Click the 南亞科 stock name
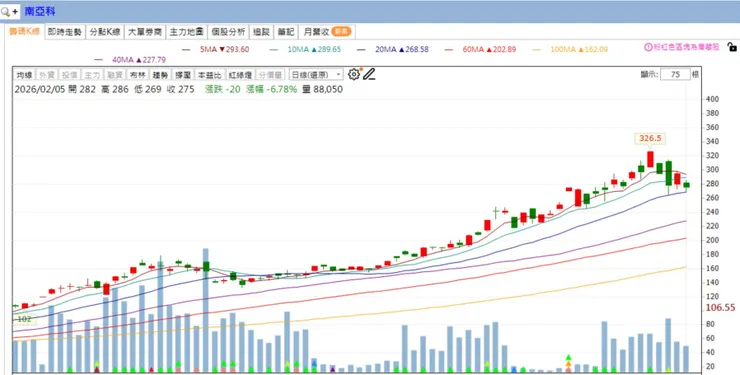This screenshot has width=740, height=375. coord(40,11)
